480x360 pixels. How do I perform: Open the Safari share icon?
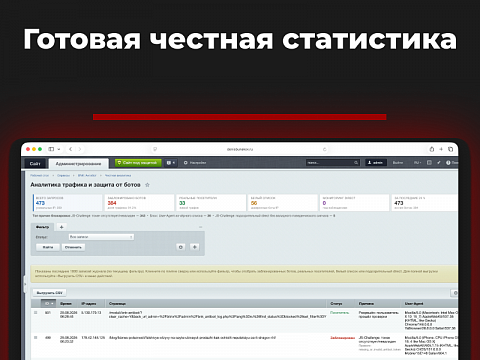pyautogui.click(x=432, y=149)
